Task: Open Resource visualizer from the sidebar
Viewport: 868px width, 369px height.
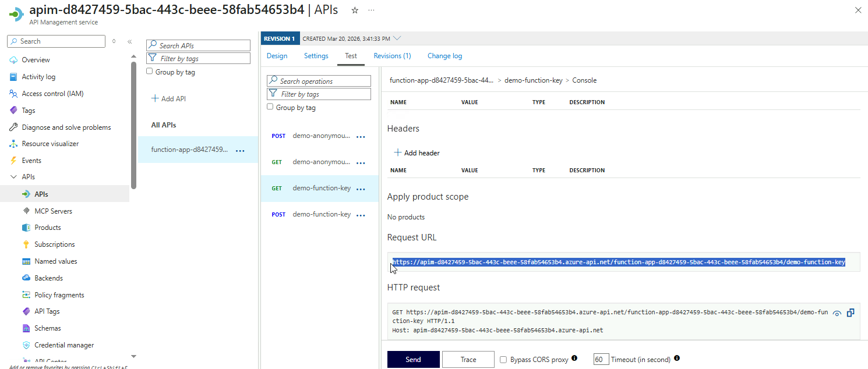Action: click(x=50, y=144)
